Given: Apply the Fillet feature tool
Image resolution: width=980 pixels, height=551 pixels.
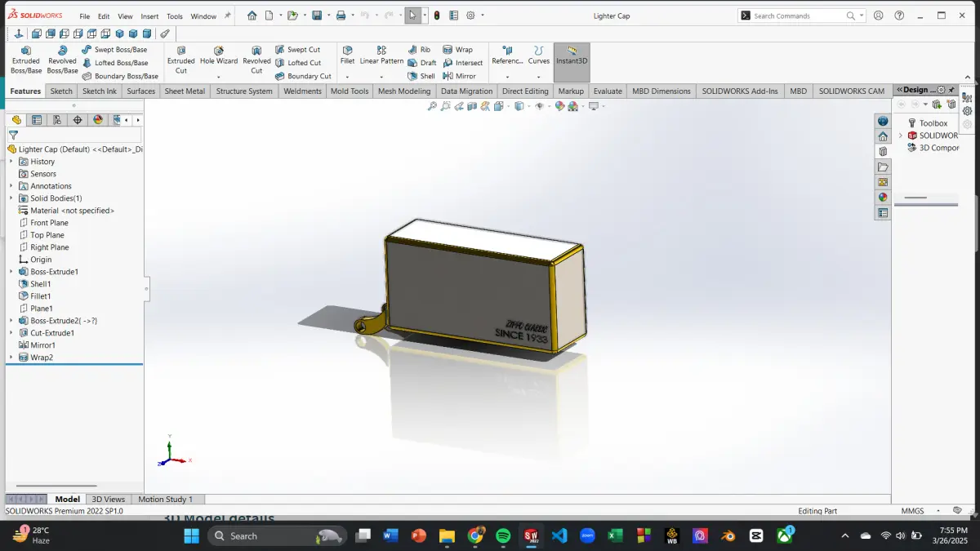Looking at the screenshot, I should (x=348, y=56).
